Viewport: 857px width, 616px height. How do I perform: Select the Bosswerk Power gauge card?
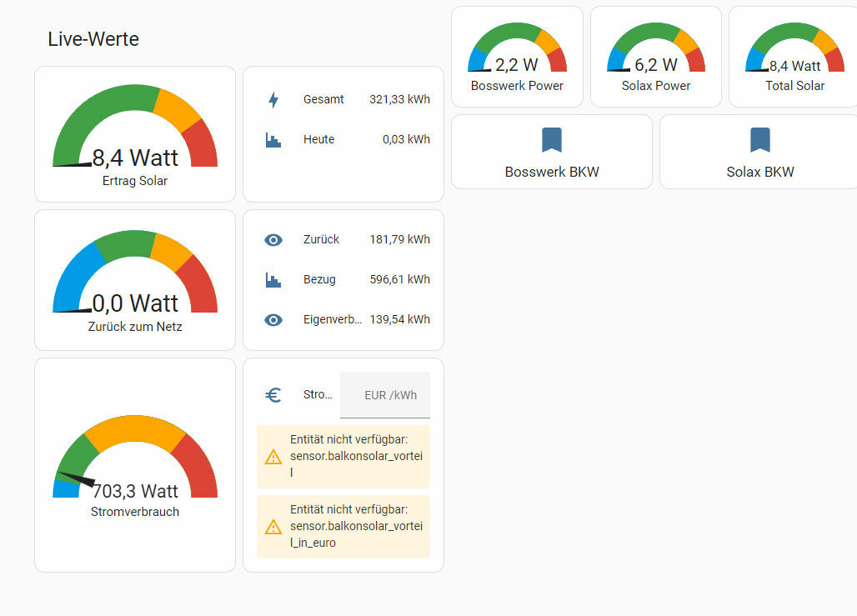point(517,57)
